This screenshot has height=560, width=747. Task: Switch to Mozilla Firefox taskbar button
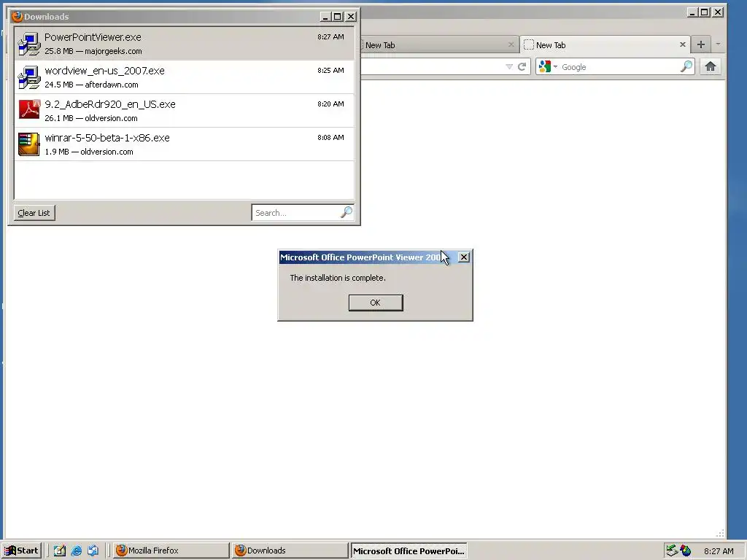click(x=171, y=551)
